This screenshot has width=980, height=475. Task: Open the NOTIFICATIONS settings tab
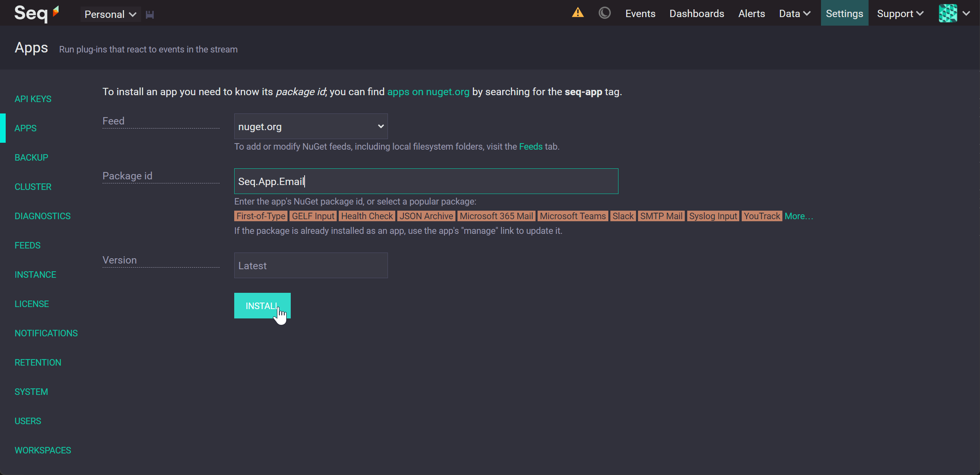[46, 333]
